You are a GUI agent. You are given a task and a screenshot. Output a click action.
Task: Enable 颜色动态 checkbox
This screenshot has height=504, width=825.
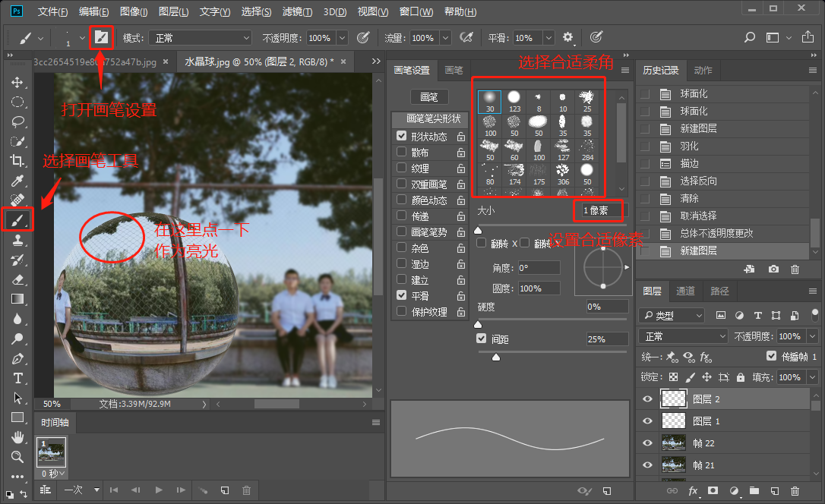[x=401, y=199]
